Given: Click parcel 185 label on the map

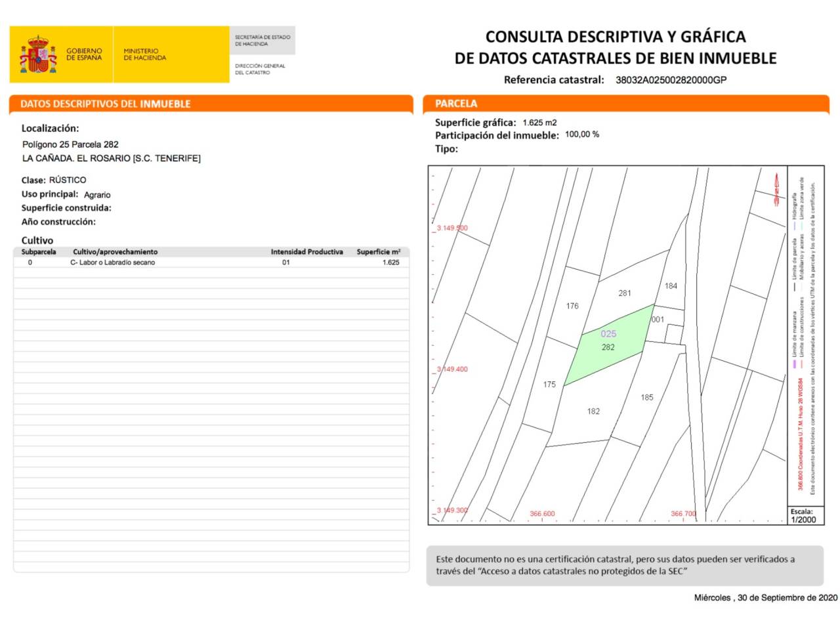Looking at the screenshot, I should (647, 398).
